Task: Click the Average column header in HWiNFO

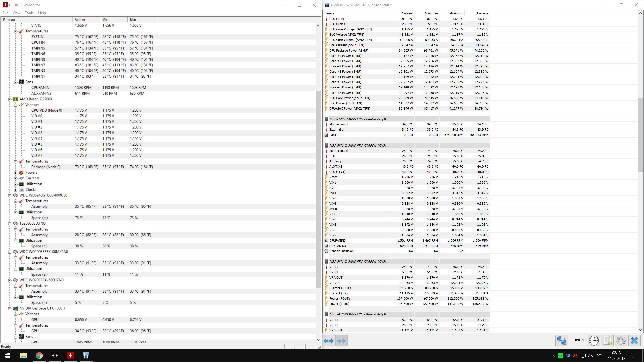Action: [477, 13]
